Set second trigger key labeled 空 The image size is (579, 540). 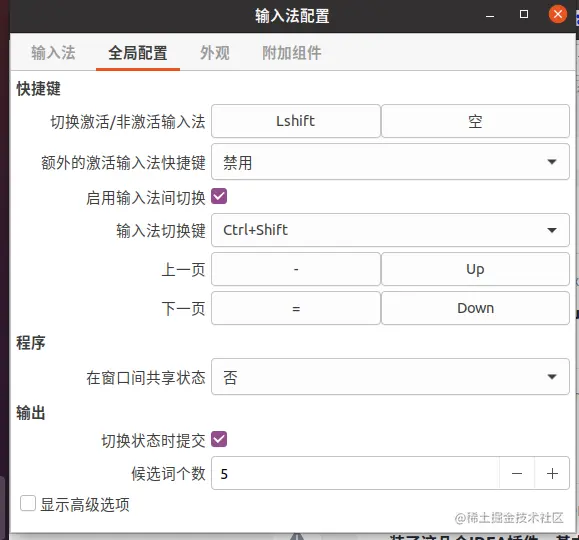tap(475, 121)
